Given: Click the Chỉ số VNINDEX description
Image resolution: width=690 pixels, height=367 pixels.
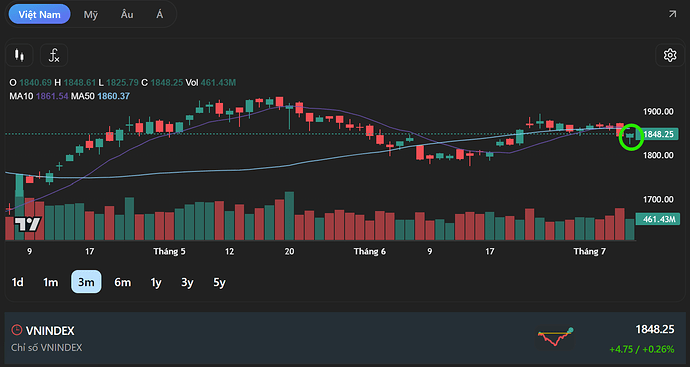Looking at the screenshot, I should (x=47, y=348).
